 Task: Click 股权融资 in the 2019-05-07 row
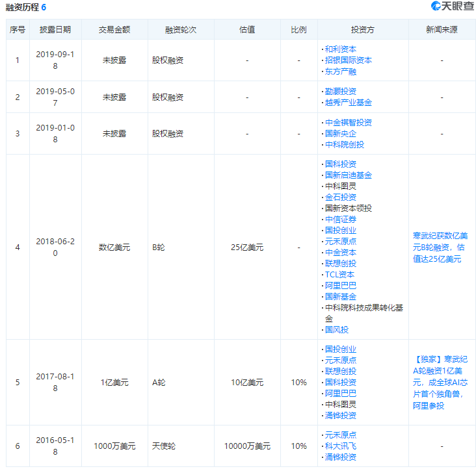pos(168,97)
